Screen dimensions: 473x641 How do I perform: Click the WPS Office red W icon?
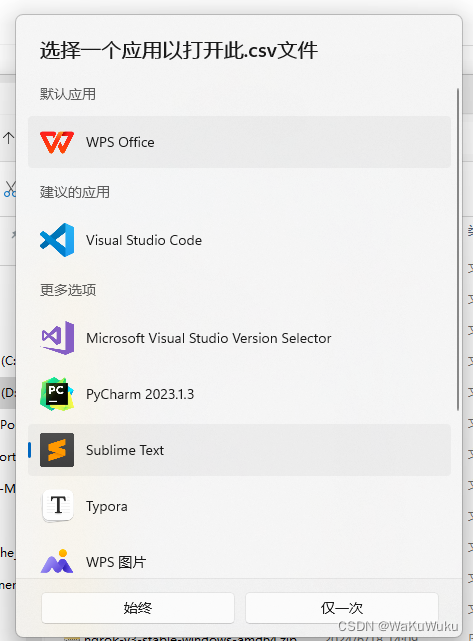pos(57,142)
